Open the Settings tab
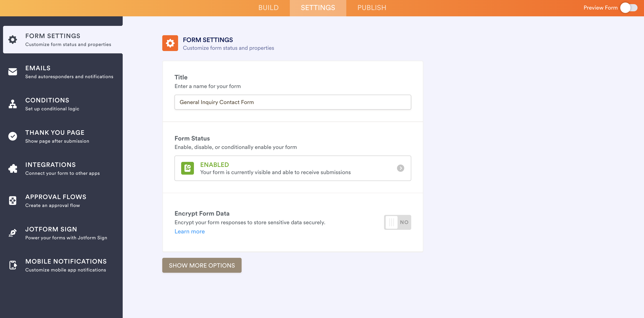Screen dimensions: 644x318 [318, 8]
